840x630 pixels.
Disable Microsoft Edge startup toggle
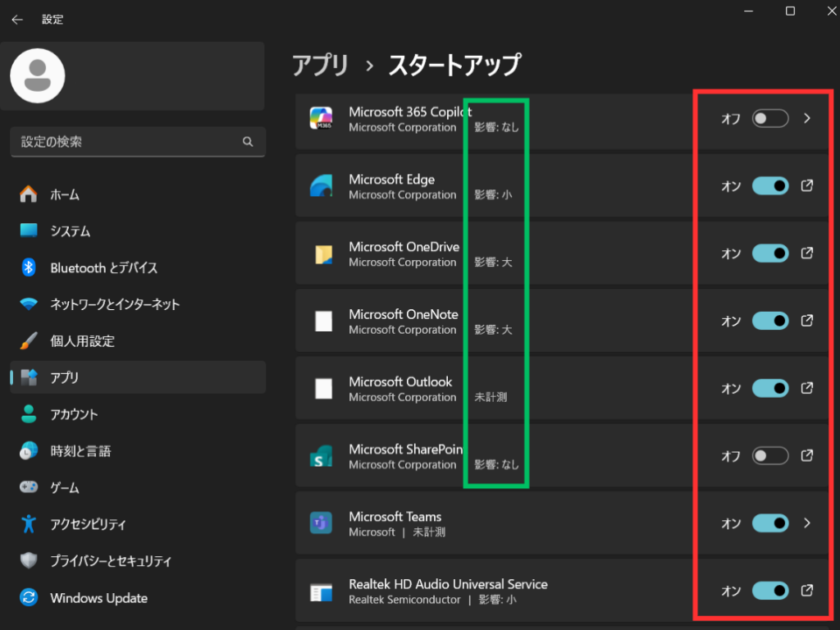point(770,186)
